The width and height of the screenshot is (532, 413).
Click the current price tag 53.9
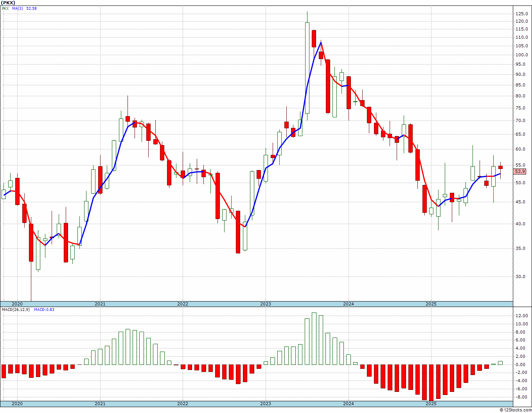point(520,171)
